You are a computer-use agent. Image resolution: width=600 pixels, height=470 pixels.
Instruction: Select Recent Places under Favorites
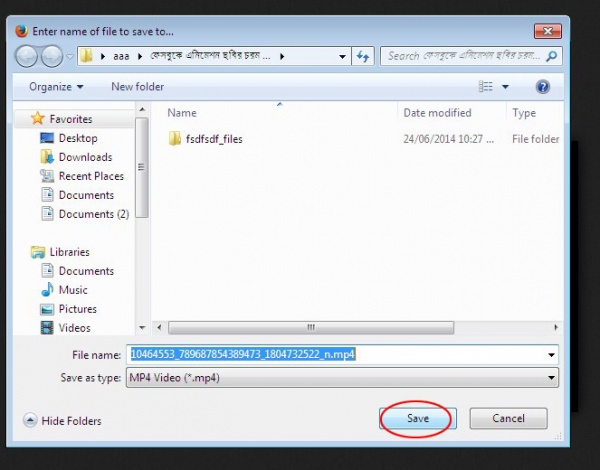click(x=91, y=176)
